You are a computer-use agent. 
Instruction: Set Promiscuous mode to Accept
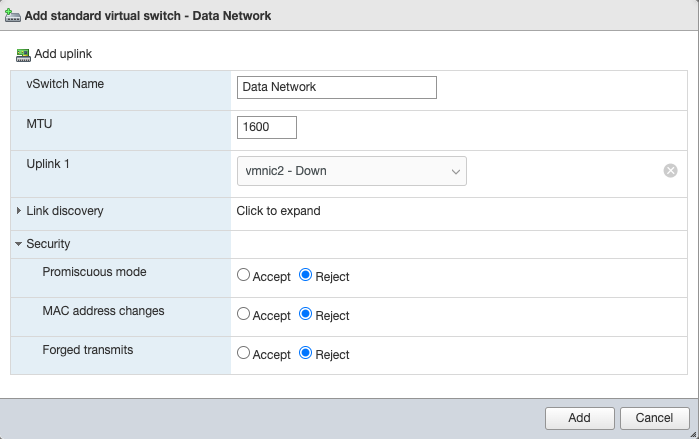tap(243, 276)
